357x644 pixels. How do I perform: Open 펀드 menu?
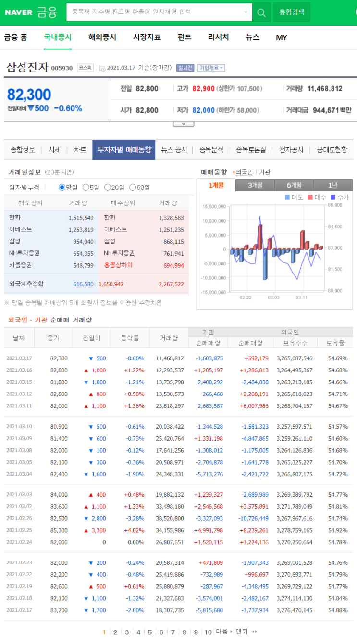coord(185,37)
